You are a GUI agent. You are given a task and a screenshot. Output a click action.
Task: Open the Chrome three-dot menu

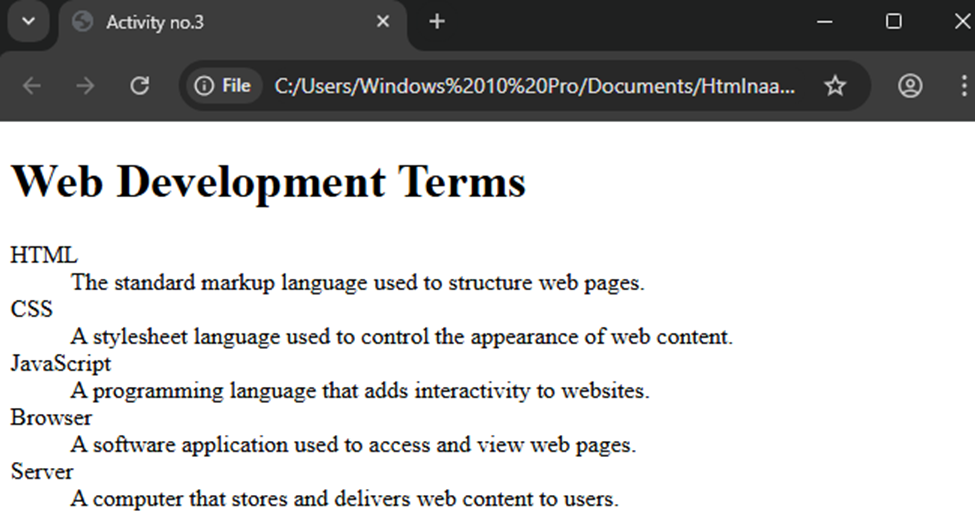coord(962,86)
